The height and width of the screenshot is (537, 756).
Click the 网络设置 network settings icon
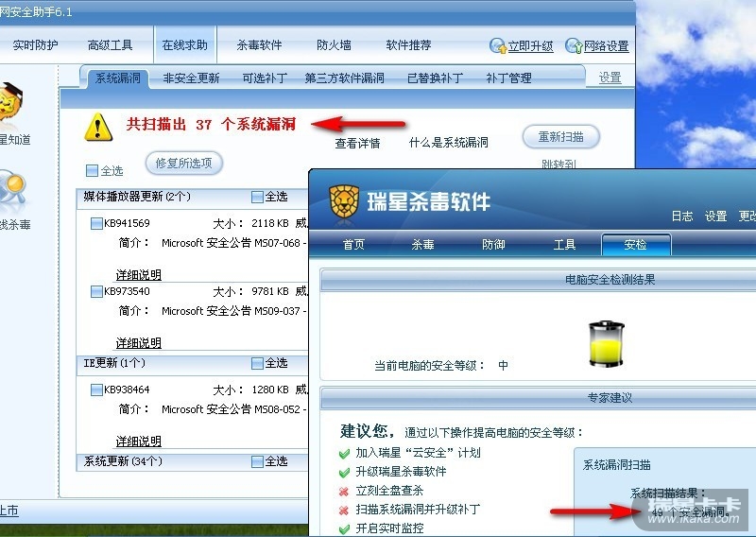tap(574, 45)
